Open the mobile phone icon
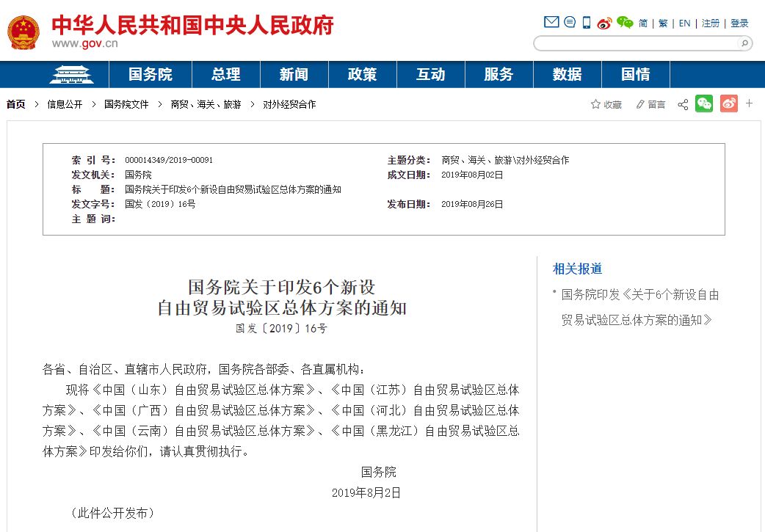The height and width of the screenshot is (532, 765). [587, 23]
